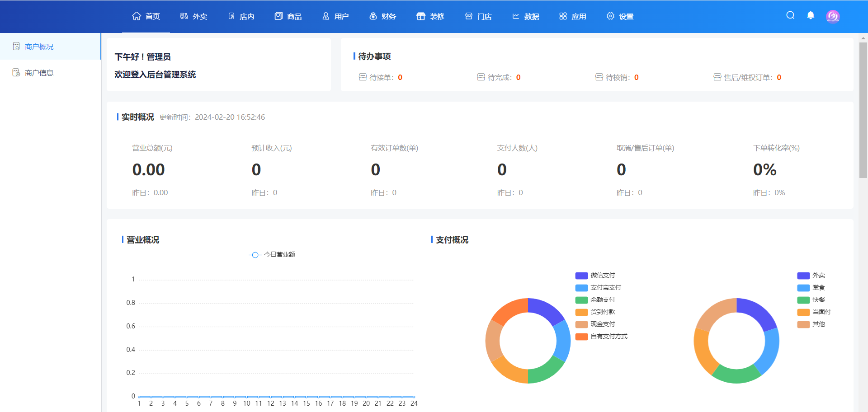Click the icon beside 售后/维权订单
Screen dimensions: 868x412
tap(717, 77)
